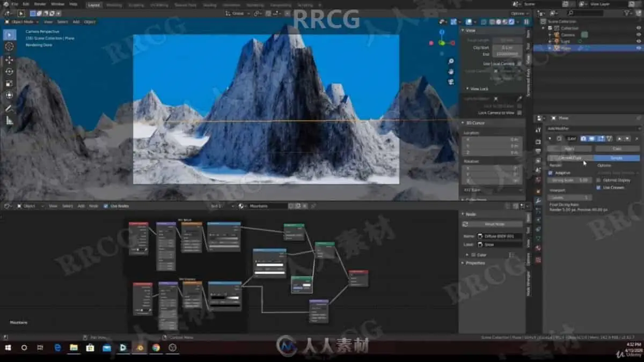
Task: Click the Windows Start button
Action: (7, 348)
